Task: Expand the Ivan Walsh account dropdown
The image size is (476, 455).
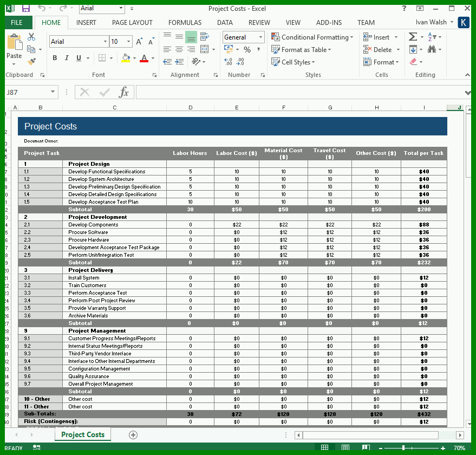Action: 452,22
